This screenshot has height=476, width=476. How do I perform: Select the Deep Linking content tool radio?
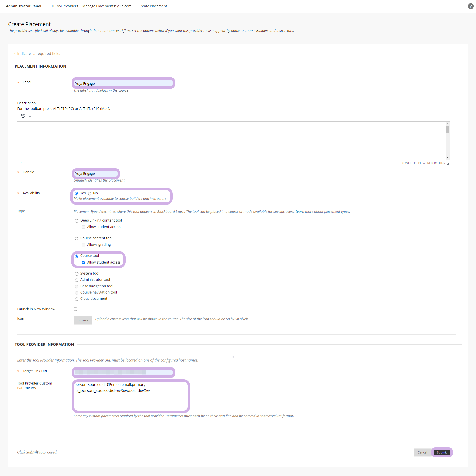tap(77, 221)
